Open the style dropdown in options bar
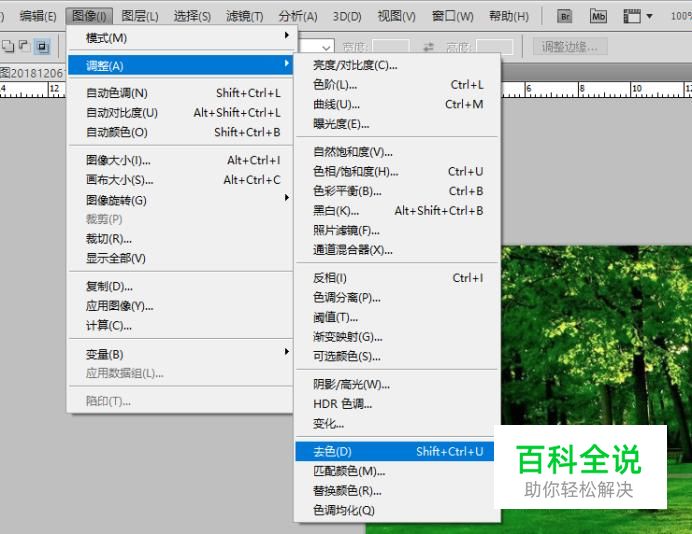This screenshot has height=534, width=692. pyautogui.click(x=327, y=46)
